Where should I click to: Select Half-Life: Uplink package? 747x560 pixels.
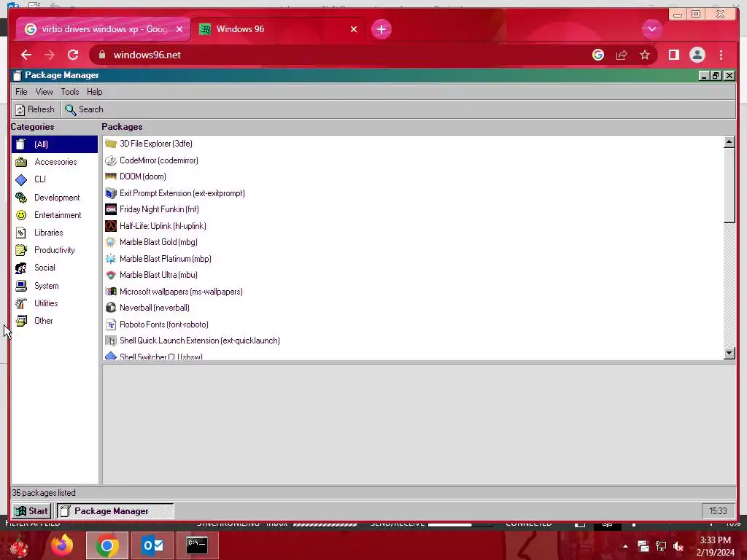click(156, 226)
